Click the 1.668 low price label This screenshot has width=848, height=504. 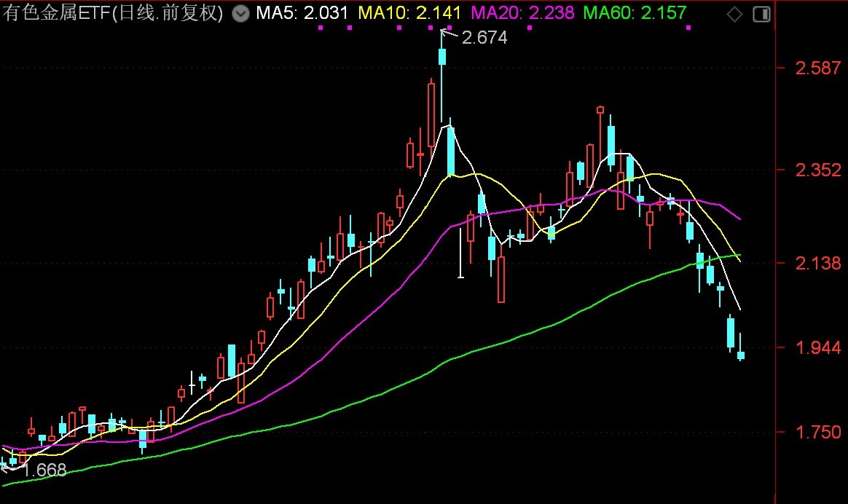click(x=44, y=470)
